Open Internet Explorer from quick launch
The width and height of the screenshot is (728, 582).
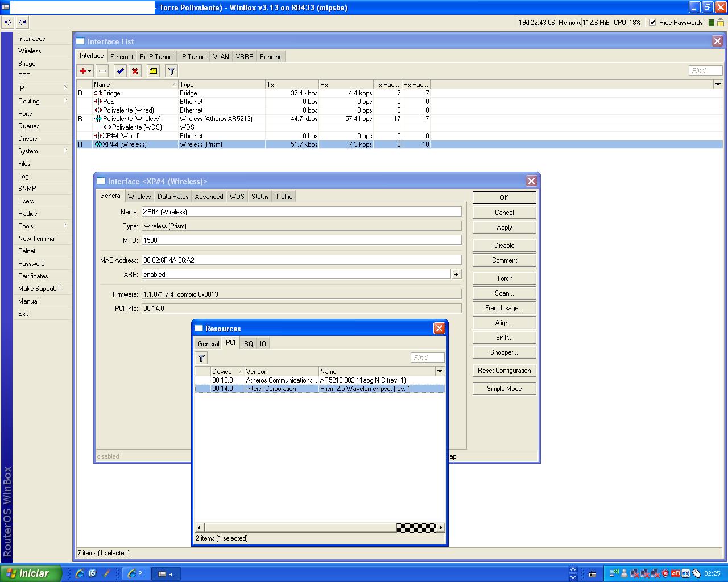pyautogui.click(x=80, y=573)
